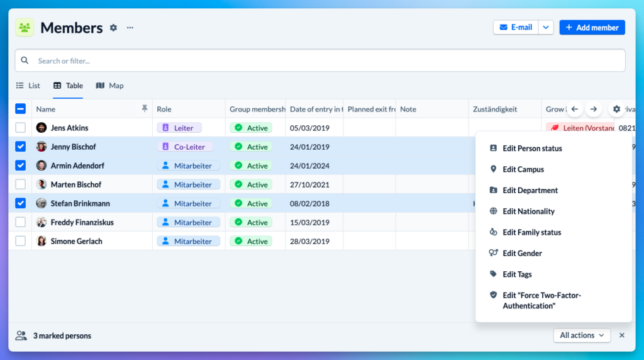Click Mitarbeiter badge for Armin Adendorf
The height and width of the screenshot is (360, 644).
coord(188,166)
